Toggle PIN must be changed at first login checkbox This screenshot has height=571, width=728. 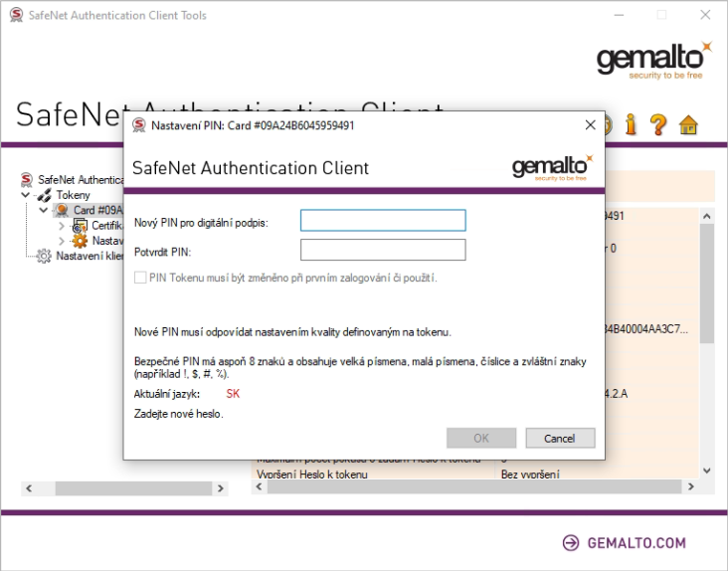coord(140,278)
